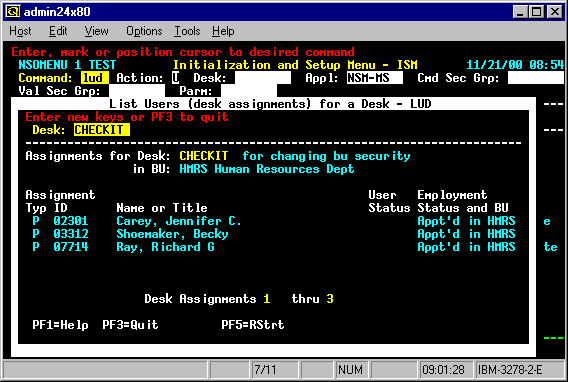Click the Cmd Sec Grp input field

click(x=535, y=78)
